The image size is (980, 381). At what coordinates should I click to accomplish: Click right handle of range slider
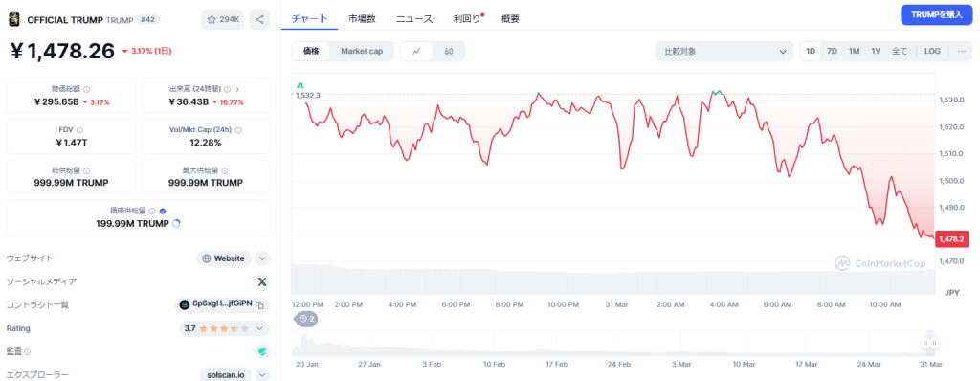point(934,342)
